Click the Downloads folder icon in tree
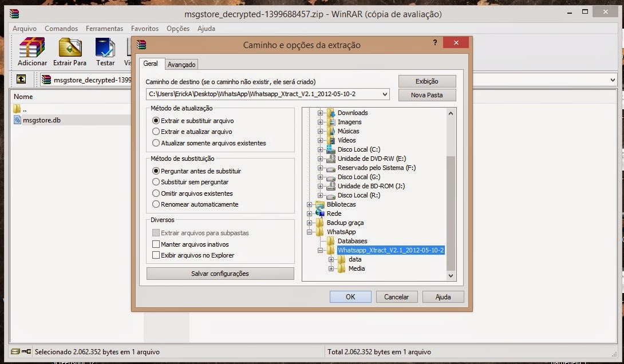Viewport: 624px width, 364px height. [x=331, y=113]
